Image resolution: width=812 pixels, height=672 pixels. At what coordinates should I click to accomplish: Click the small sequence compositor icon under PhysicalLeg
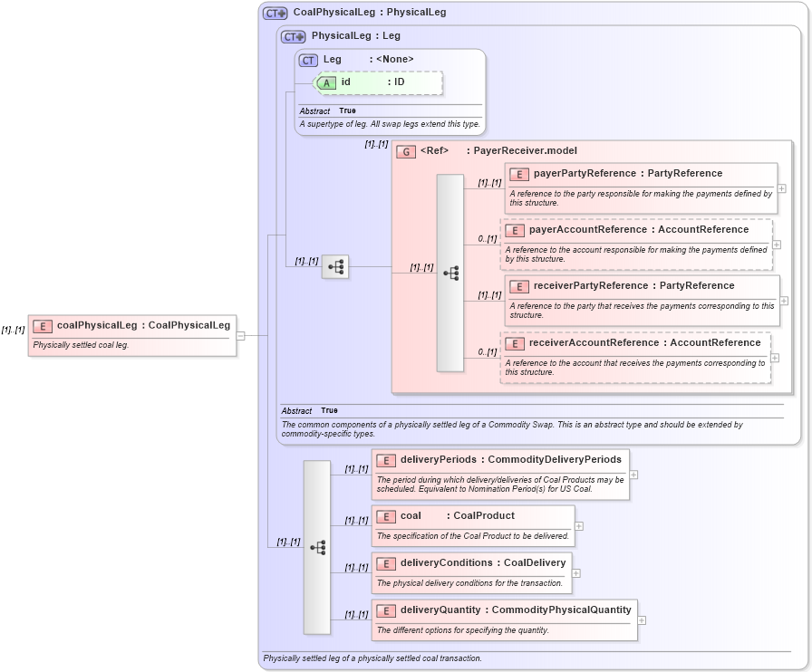(335, 266)
